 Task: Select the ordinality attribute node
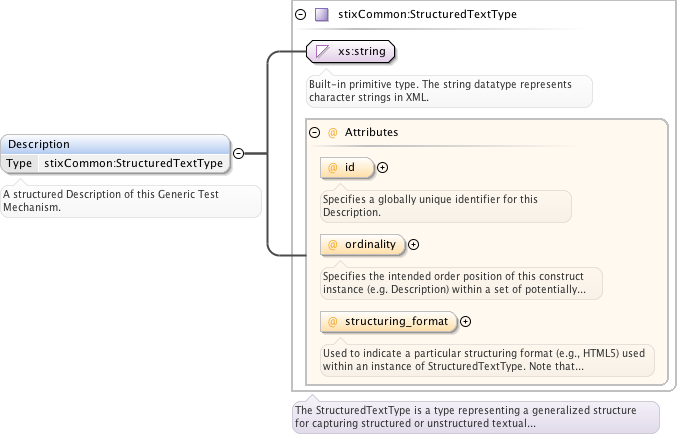click(362, 244)
